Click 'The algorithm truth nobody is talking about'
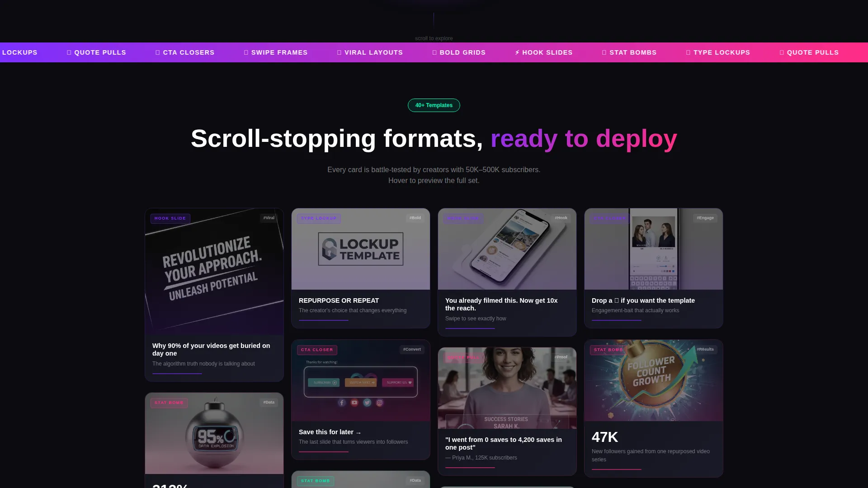Viewport: 868px width, 488px height. coord(203,364)
